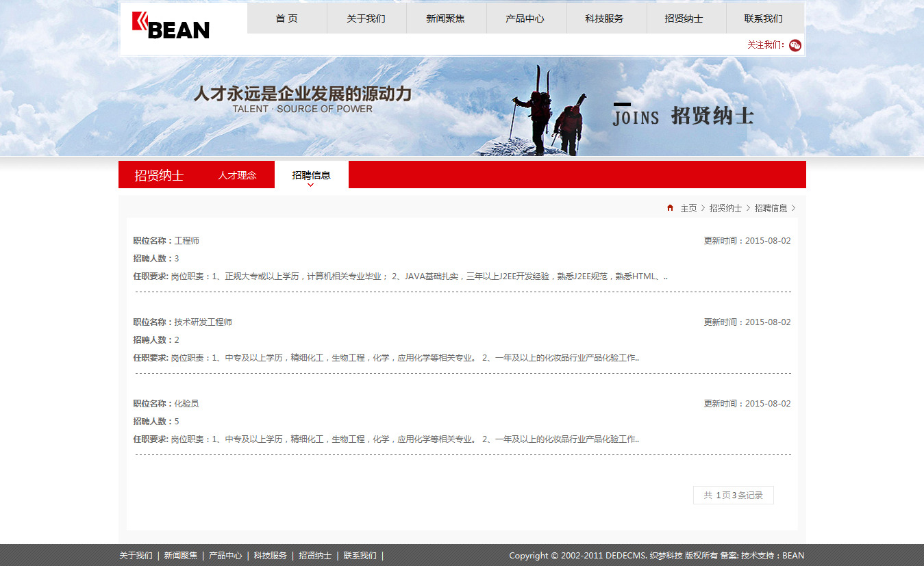Select the 招聘信息 tab

311,175
